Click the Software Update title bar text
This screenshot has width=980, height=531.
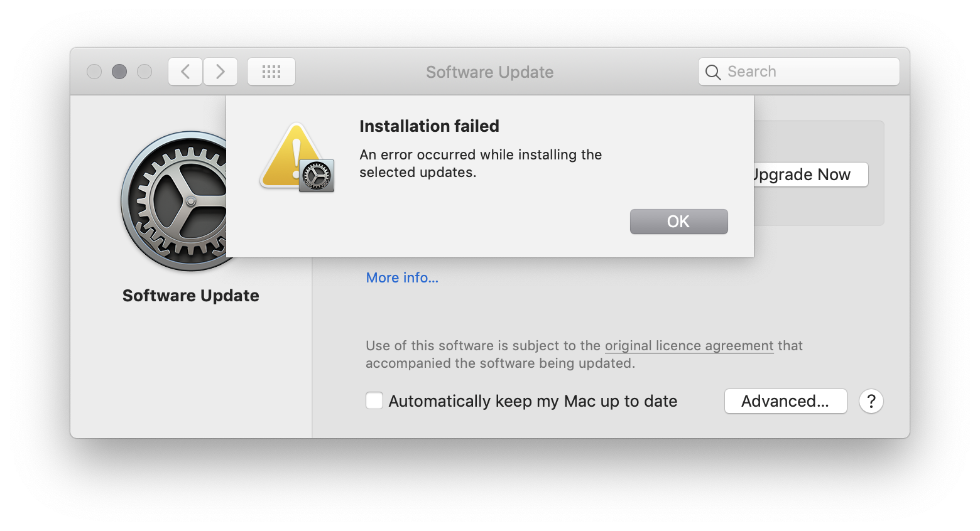(x=489, y=72)
